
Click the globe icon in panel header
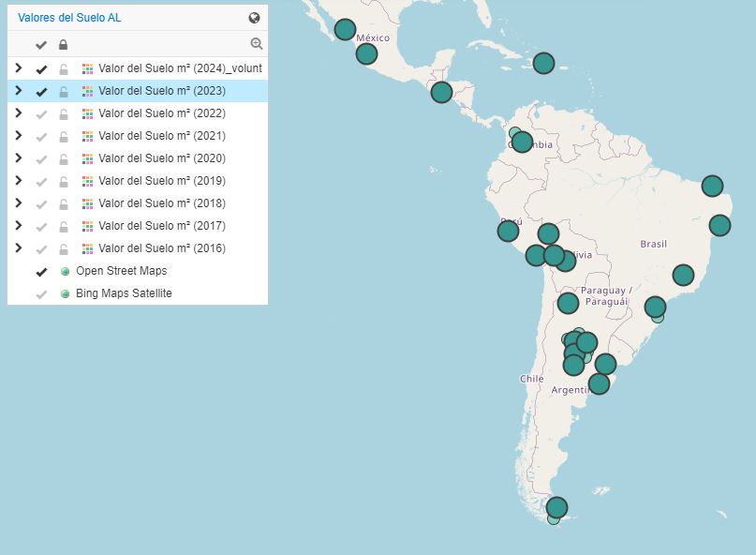(x=254, y=18)
